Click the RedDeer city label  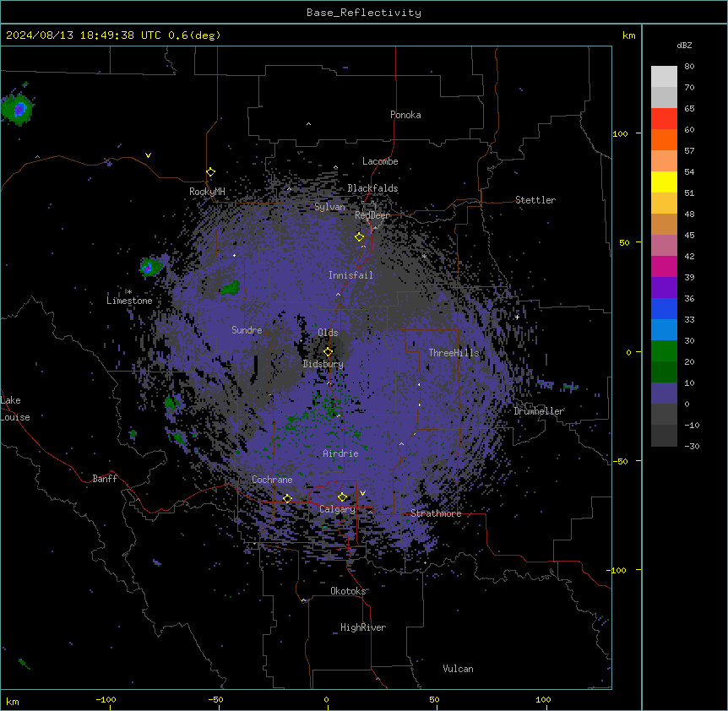point(372,215)
